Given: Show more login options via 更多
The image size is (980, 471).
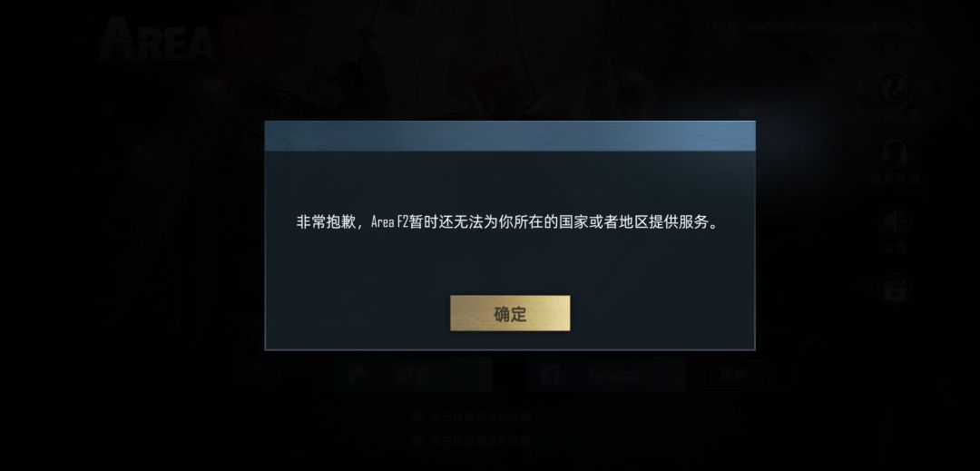Looking at the screenshot, I should [x=734, y=375].
